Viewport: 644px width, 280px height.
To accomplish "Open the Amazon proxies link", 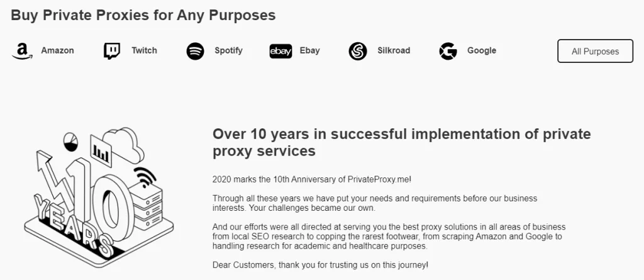I will click(x=57, y=50).
